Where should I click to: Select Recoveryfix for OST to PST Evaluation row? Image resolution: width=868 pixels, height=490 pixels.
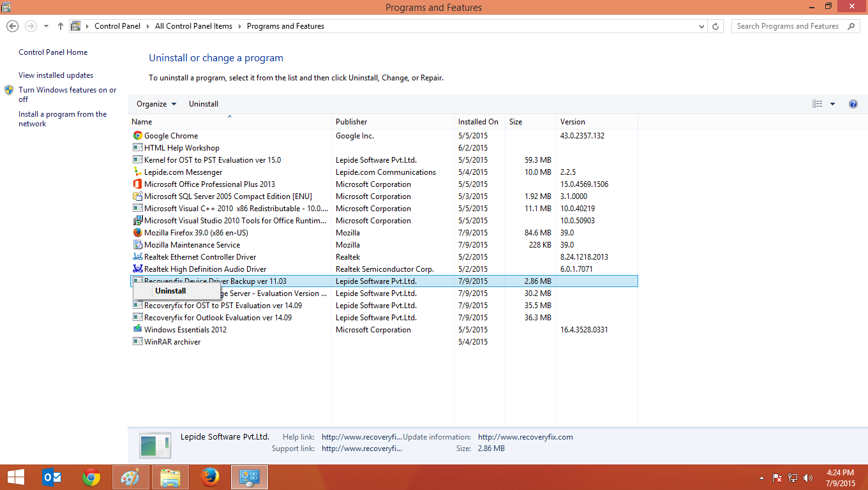click(x=384, y=306)
